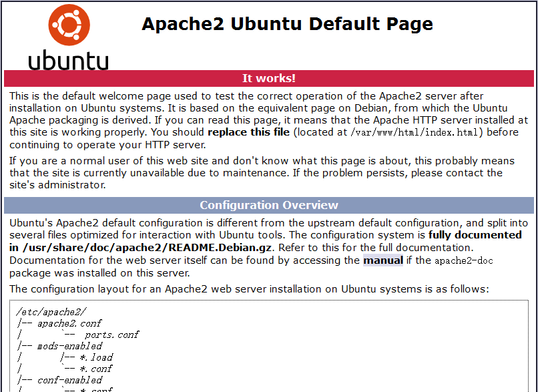Click the It works! red banner
Screen dimensions: 538x392
coord(269,78)
